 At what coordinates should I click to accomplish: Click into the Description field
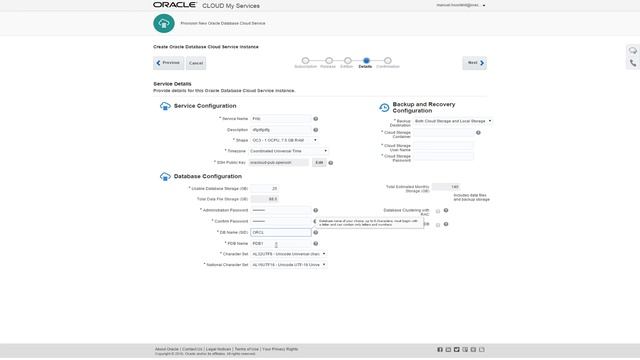[281, 130]
